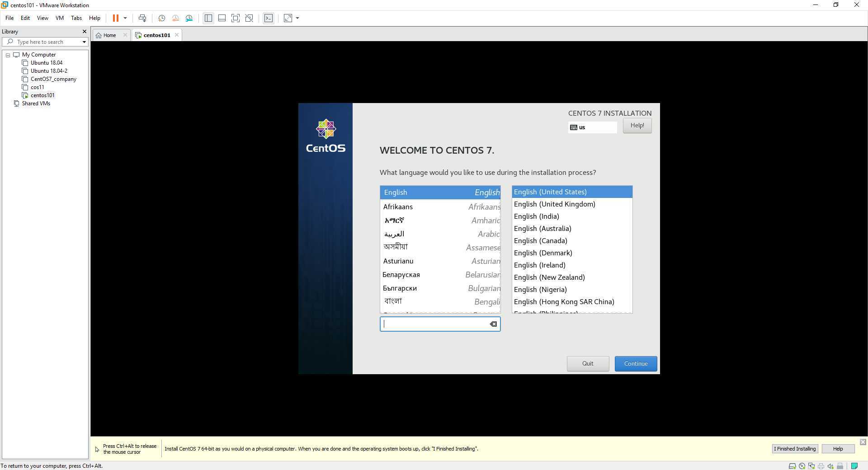The image size is (868, 470).
Task: Select English (Canada) locale
Action: 572,241
